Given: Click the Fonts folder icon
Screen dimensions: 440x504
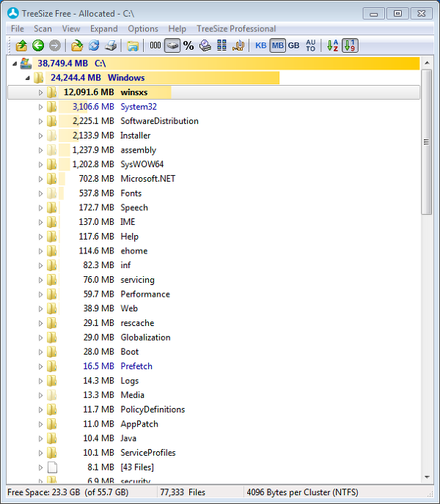Looking at the screenshot, I should coord(51,193).
